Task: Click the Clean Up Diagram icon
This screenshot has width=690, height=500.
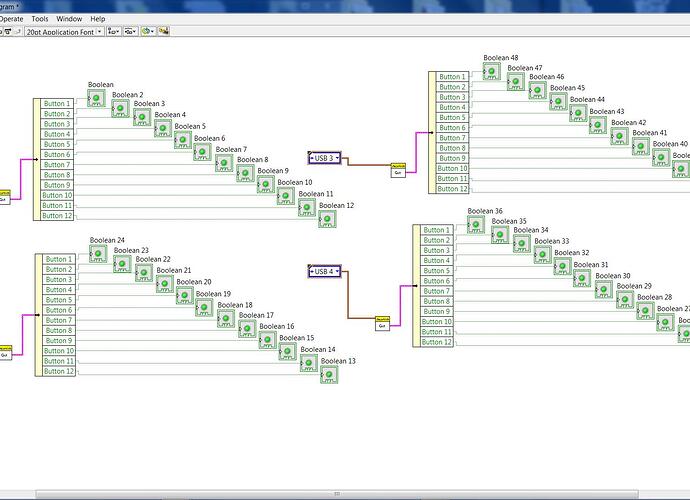Action: point(164,31)
